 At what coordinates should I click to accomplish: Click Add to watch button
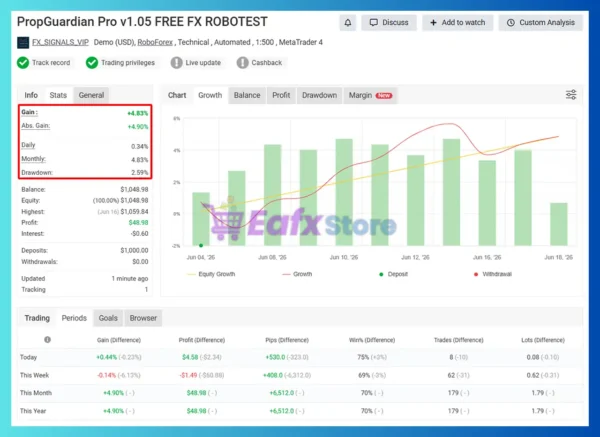tap(458, 23)
